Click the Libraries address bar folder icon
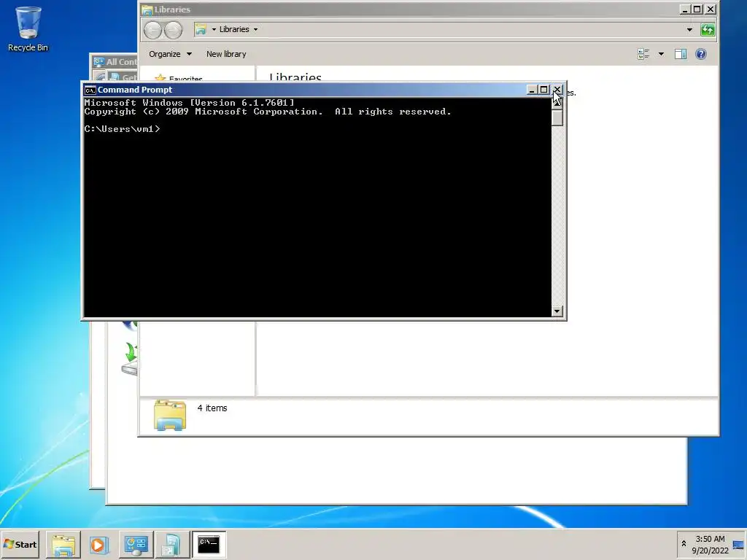The image size is (747, 560). [x=201, y=29]
